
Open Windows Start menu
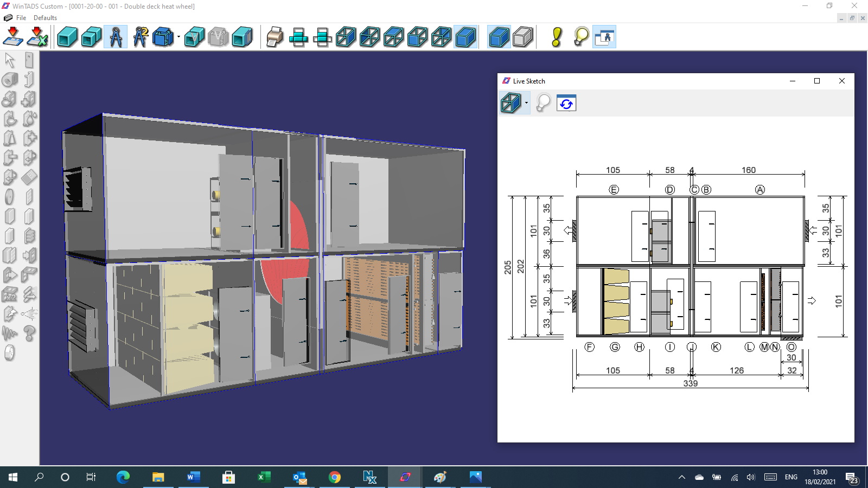(x=13, y=477)
